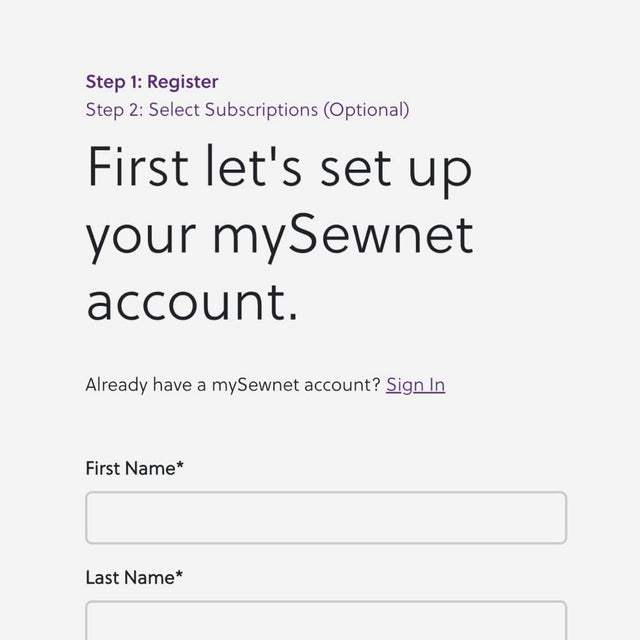Click the asterisk beside Last Name
Viewport: 640px width, 640px height.
pos(180,575)
